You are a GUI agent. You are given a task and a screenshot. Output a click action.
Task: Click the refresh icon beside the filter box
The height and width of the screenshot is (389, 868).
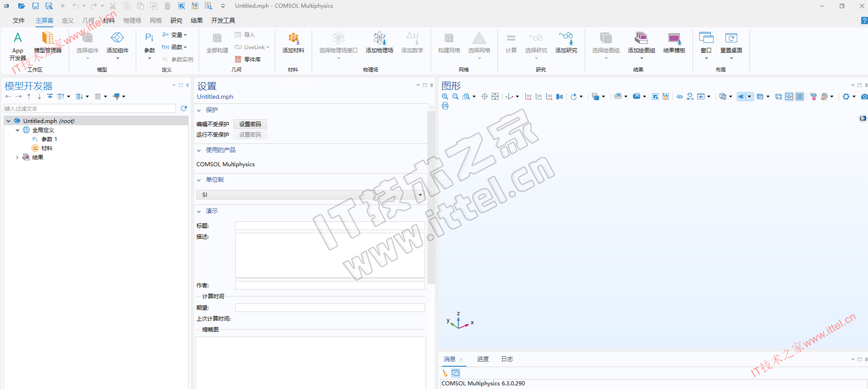[x=184, y=108]
